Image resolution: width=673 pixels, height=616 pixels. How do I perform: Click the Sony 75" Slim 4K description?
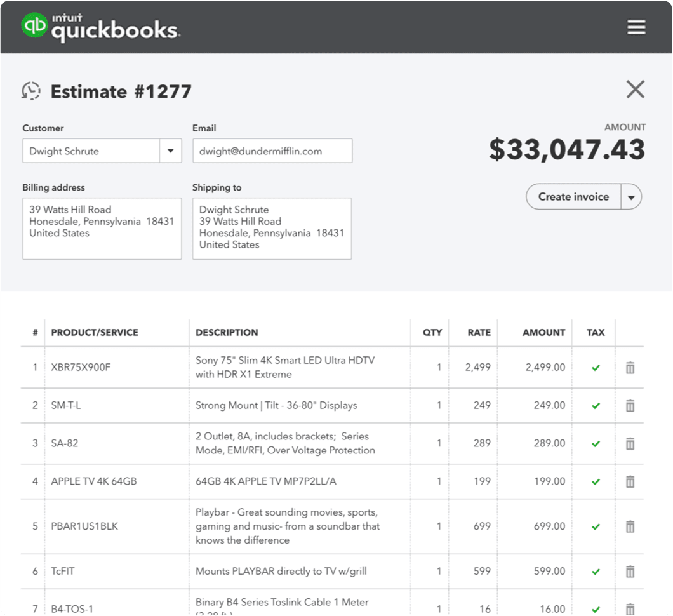tap(285, 367)
